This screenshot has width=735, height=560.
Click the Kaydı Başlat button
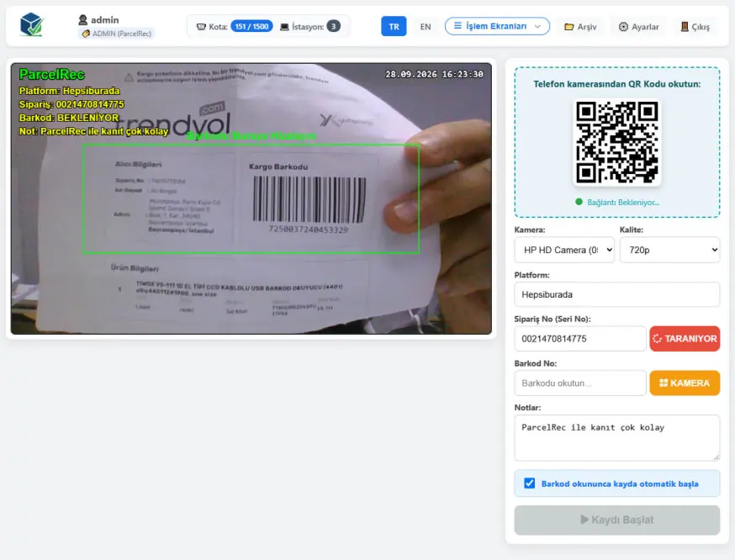(617, 520)
